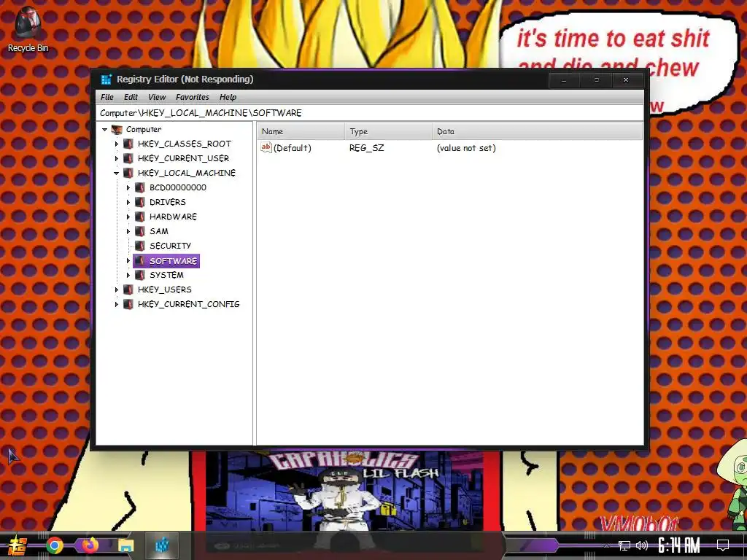Click the HKEY_USERS folder icon

(128, 289)
